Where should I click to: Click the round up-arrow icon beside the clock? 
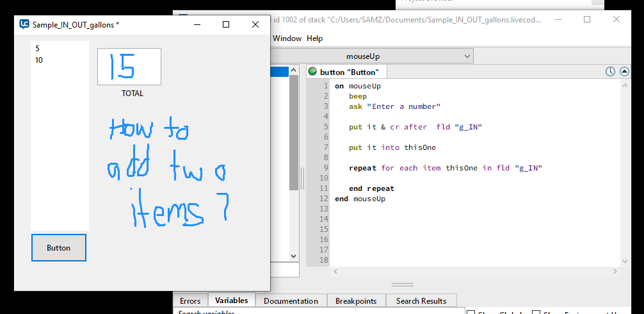624,72
